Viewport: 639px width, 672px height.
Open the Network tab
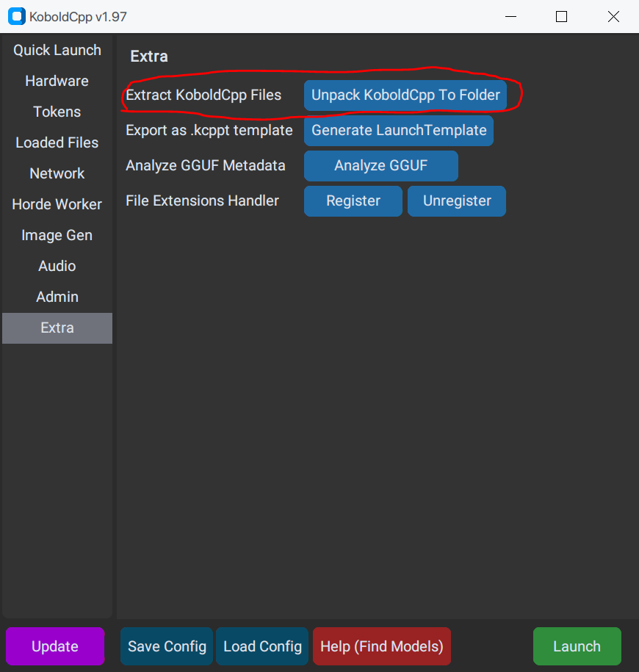pos(57,173)
